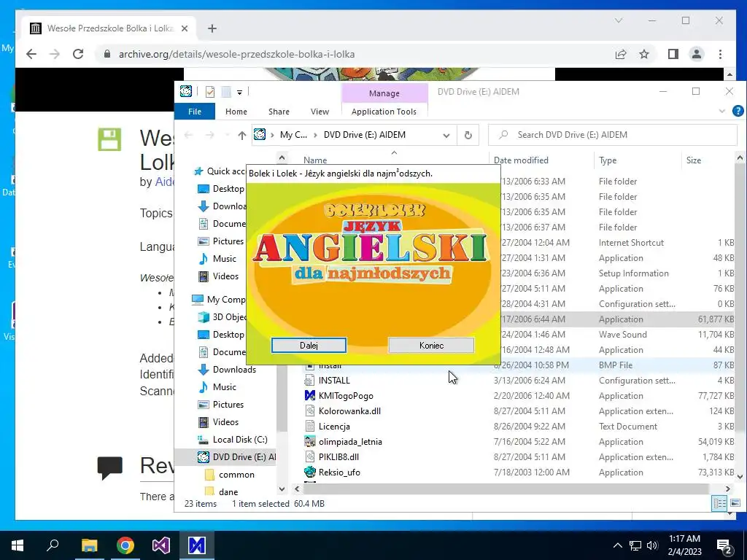Reload the page in Chrome
Image resolution: width=747 pixels, height=560 pixels.
[78, 54]
